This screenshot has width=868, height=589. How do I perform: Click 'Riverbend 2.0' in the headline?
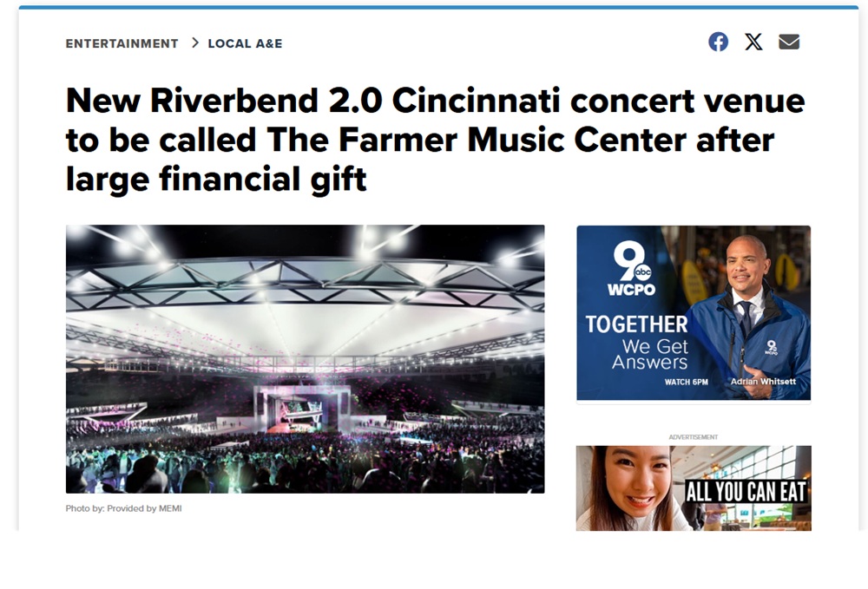tap(266, 101)
